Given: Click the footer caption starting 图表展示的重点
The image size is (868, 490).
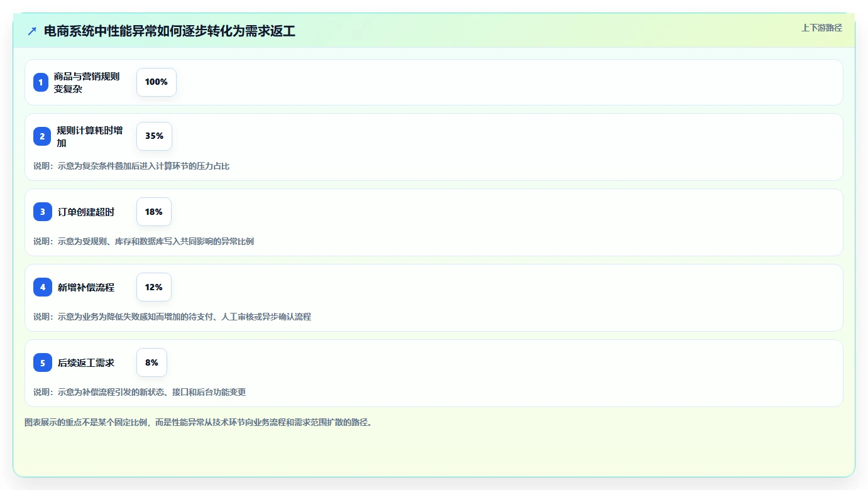Looking at the screenshot, I should (199, 422).
